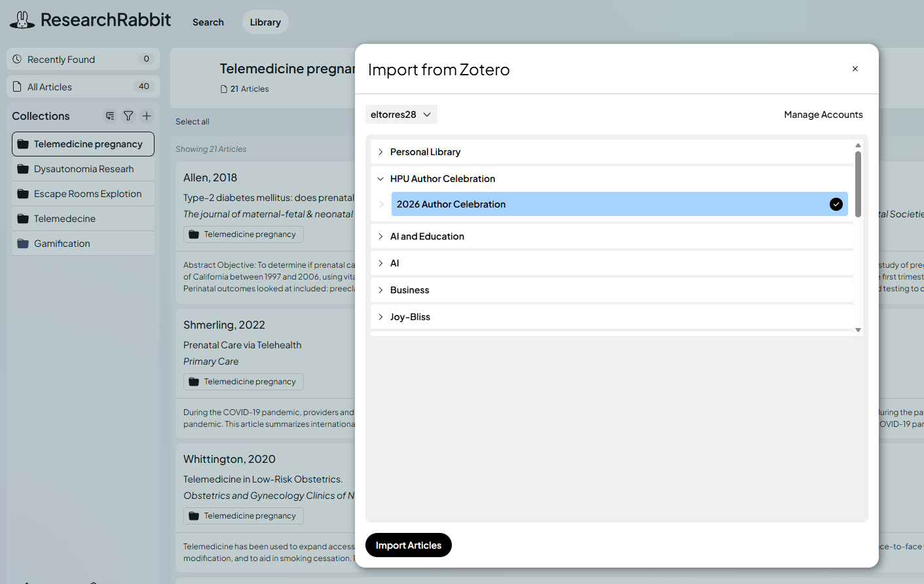Expand the AI and Education chevron

point(380,236)
